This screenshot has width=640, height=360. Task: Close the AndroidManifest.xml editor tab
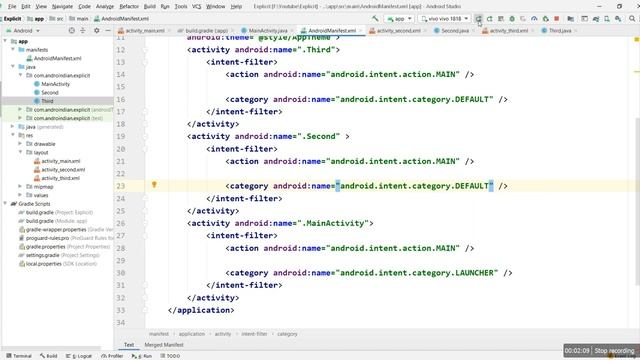pos(360,31)
